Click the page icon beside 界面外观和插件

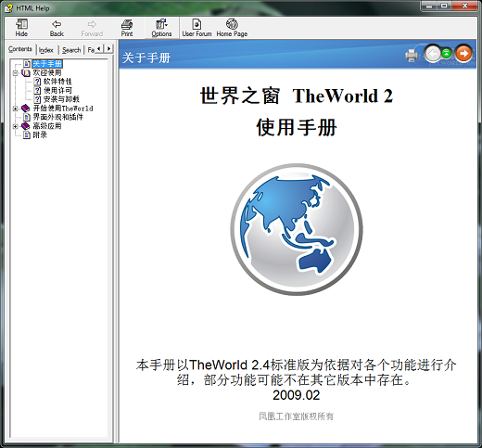(x=27, y=117)
